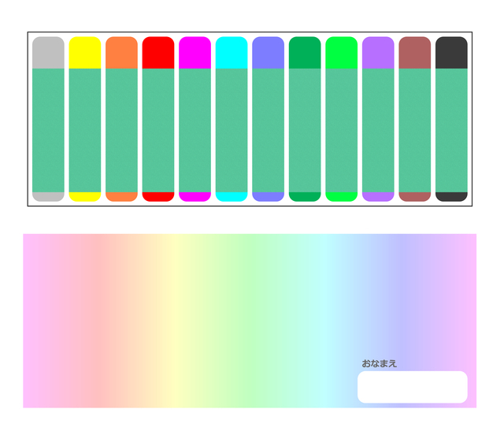Click the yellow crayon's green paper wrapper
The height and width of the screenshot is (435, 504).
point(85,130)
